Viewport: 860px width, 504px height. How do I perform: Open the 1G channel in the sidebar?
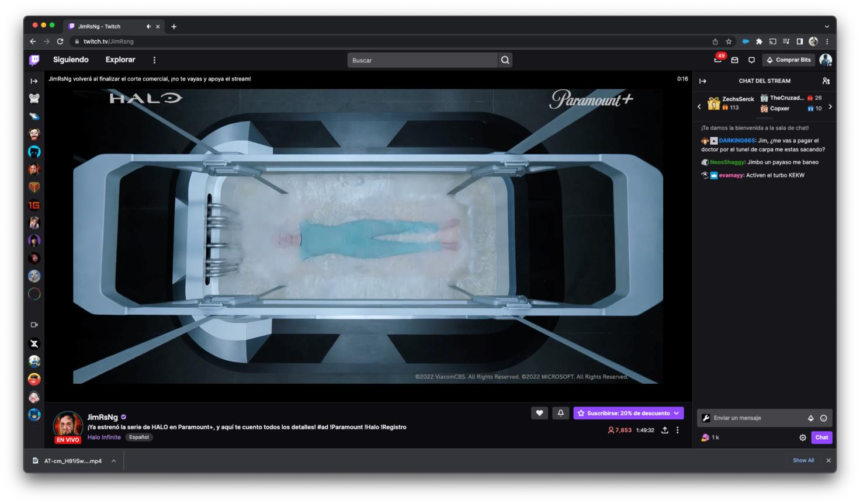tap(34, 205)
